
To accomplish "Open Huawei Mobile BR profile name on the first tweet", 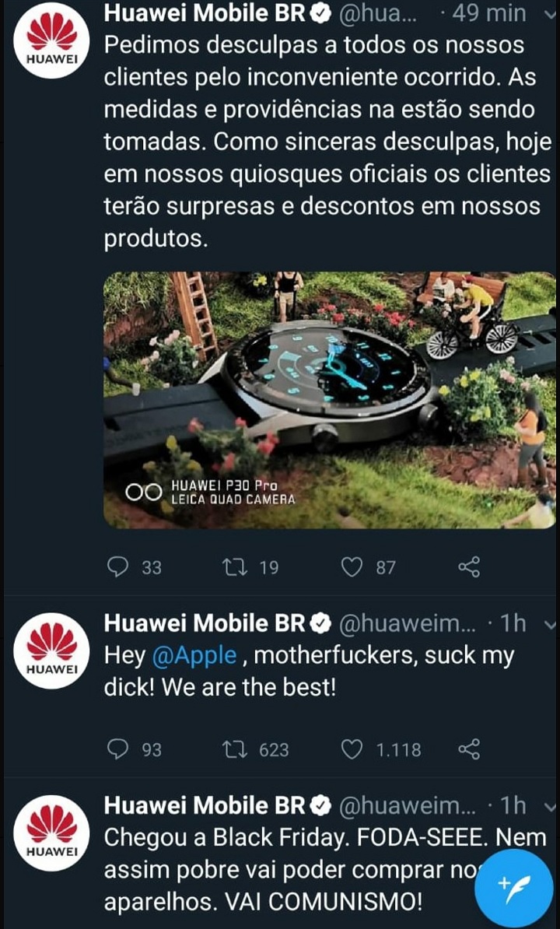I will (205, 12).
